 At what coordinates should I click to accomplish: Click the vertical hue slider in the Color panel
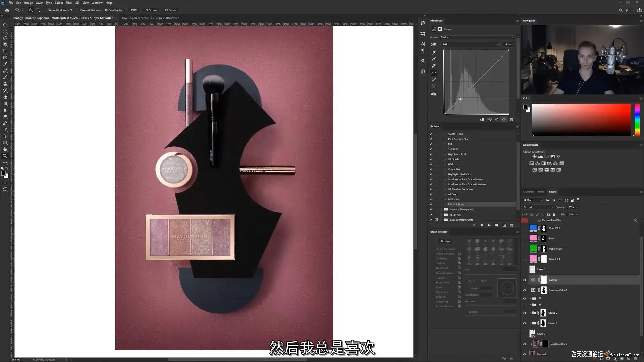pos(637,120)
